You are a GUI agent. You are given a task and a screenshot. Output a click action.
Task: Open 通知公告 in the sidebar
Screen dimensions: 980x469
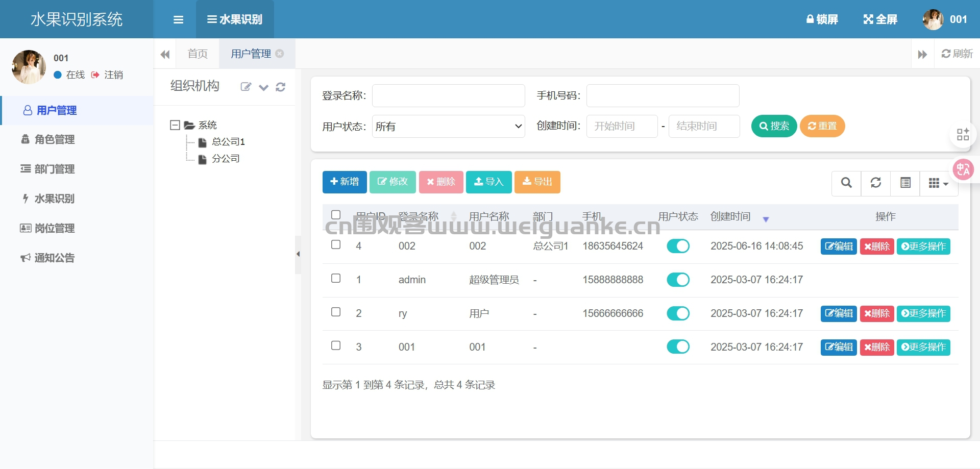coord(77,258)
